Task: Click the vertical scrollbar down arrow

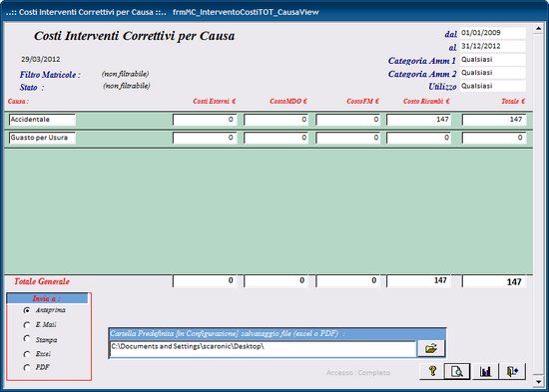Action: click(538, 381)
